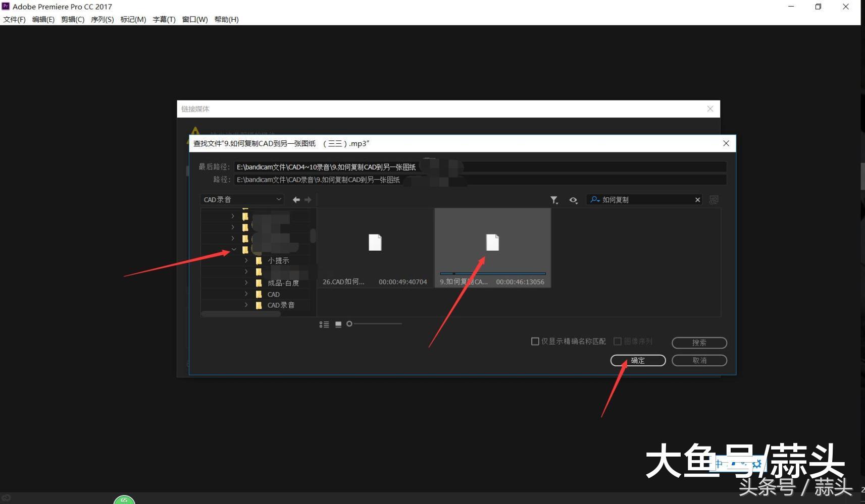Open the 字幕(T) menu
The image size is (865, 504).
[164, 19]
